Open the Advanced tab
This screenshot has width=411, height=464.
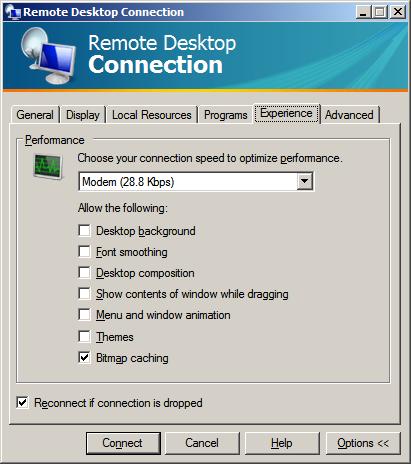pos(349,115)
